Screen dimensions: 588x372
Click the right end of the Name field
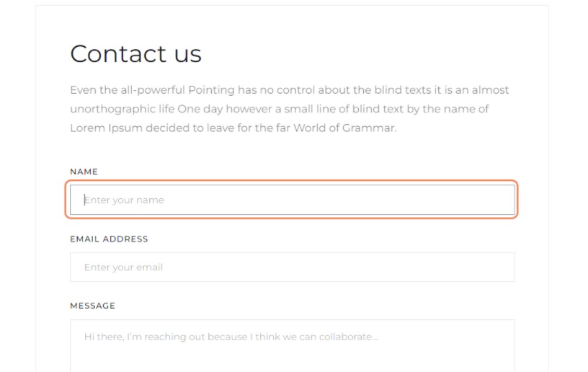(x=497, y=200)
